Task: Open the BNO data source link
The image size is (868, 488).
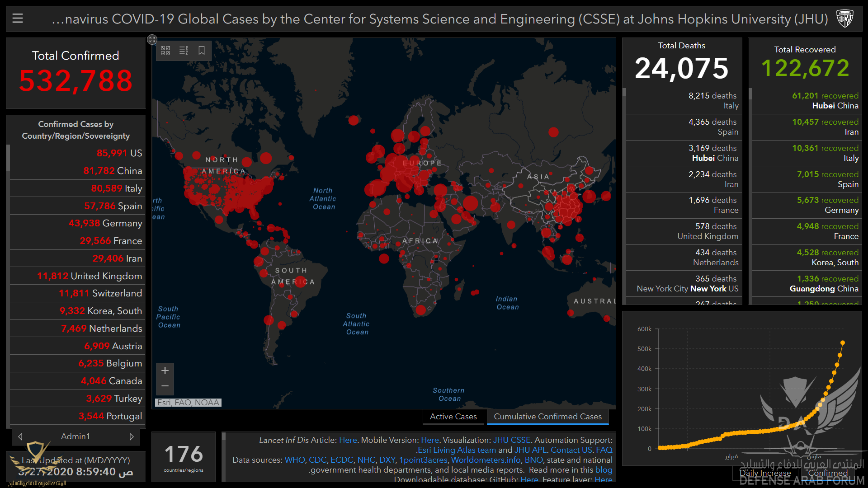Action: click(533, 460)
